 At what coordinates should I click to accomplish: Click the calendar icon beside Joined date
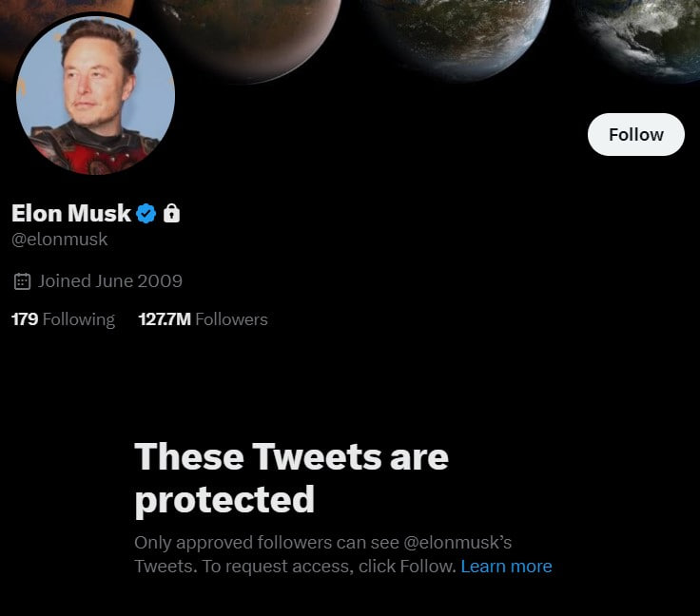coord(22,281)
